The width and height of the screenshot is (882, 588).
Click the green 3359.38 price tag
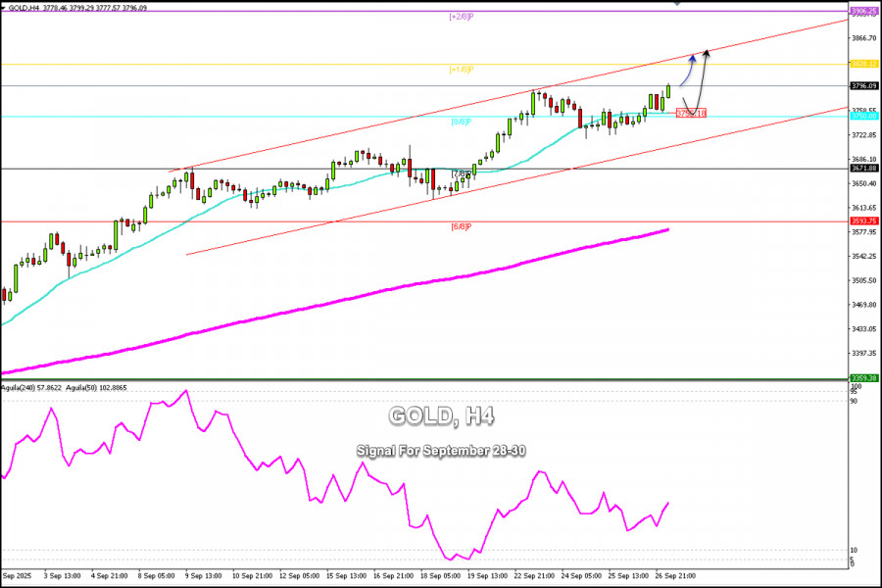coord(862,378)
